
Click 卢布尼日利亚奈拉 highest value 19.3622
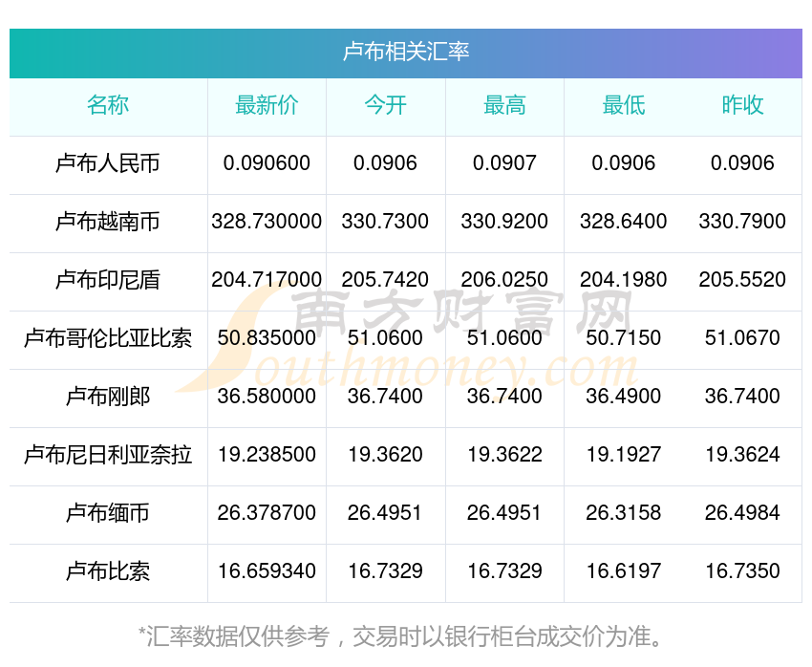(x=504, y=455)
